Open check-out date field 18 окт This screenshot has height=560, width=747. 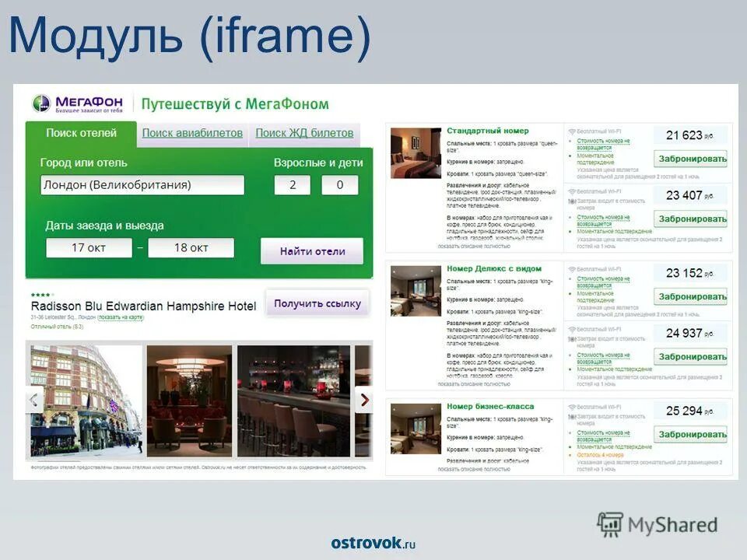pyautogui.click(x=191, y=247)
